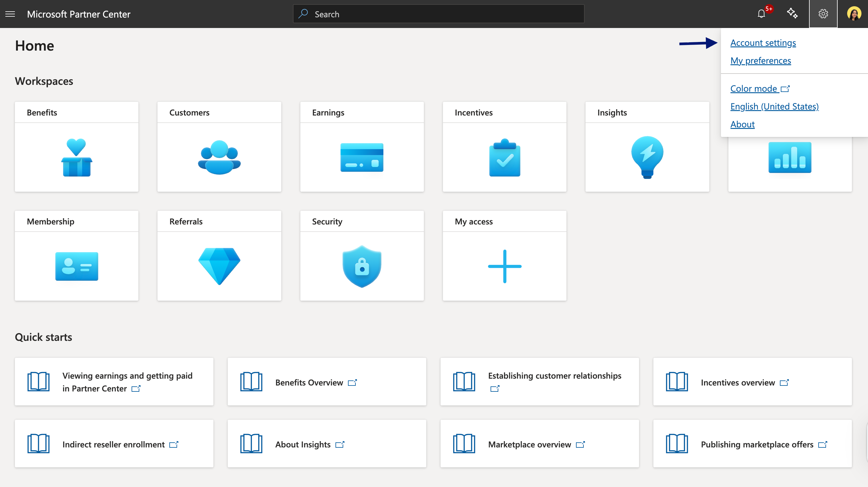Open the Earnings workspace card icon
Image resolution: width=868 pixels, height=487 pixels.
(362, 157)
